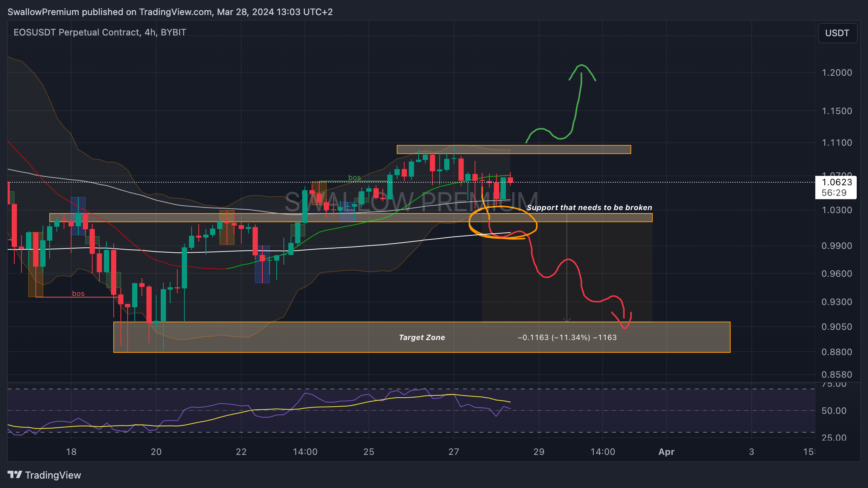Click the 1.1500 price axis label
This screenshot has width=868, height=488.
tap(837, 111)
